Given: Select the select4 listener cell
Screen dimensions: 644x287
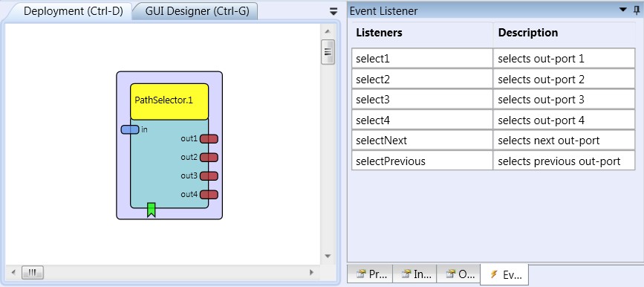Looking at the screenshot, I should click(x=422, y=120).
